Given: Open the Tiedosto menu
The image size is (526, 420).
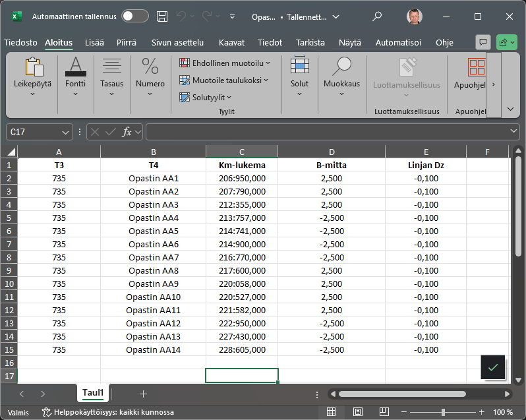Looking at the screenshot, I should (x=21, y=42).
